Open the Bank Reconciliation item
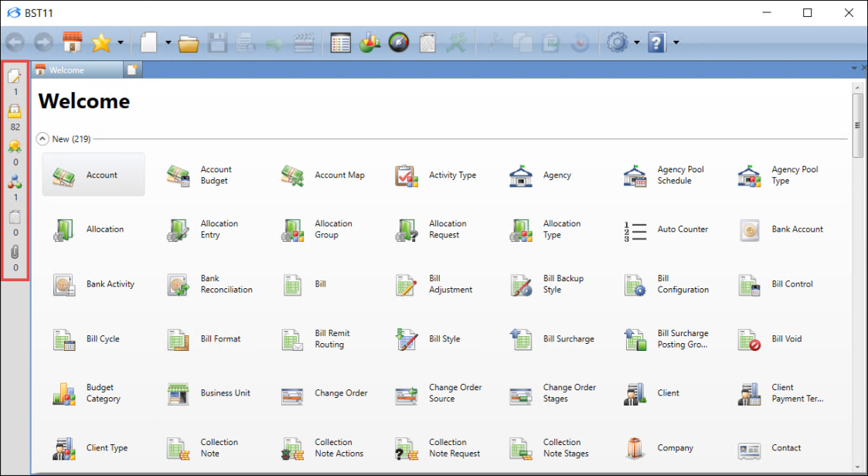The image size is (868, 476). pyautogui.click(x=210, y=284)
